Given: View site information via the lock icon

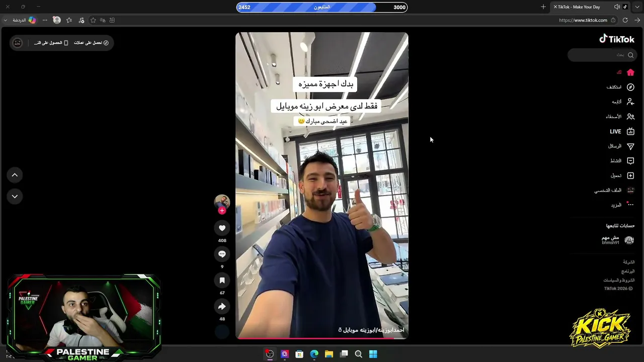Looking at the screenshot, I should tap(613, 20).
